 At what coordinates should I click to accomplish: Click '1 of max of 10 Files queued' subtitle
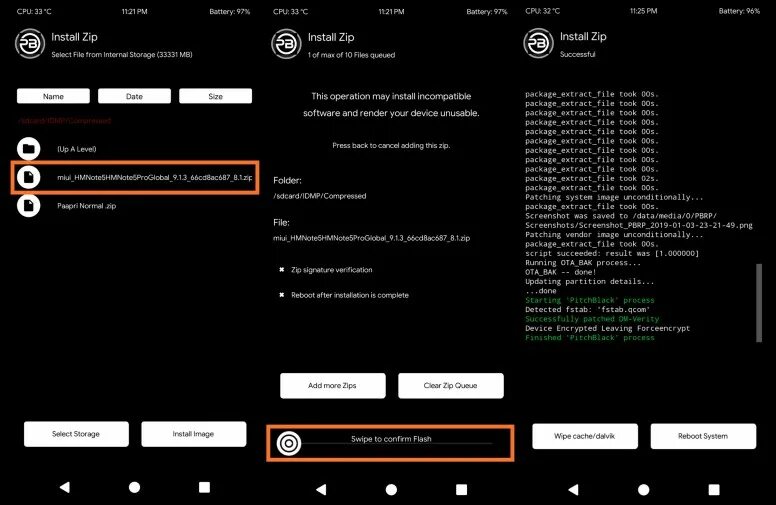pyautogui.click(x=351, y=55)
